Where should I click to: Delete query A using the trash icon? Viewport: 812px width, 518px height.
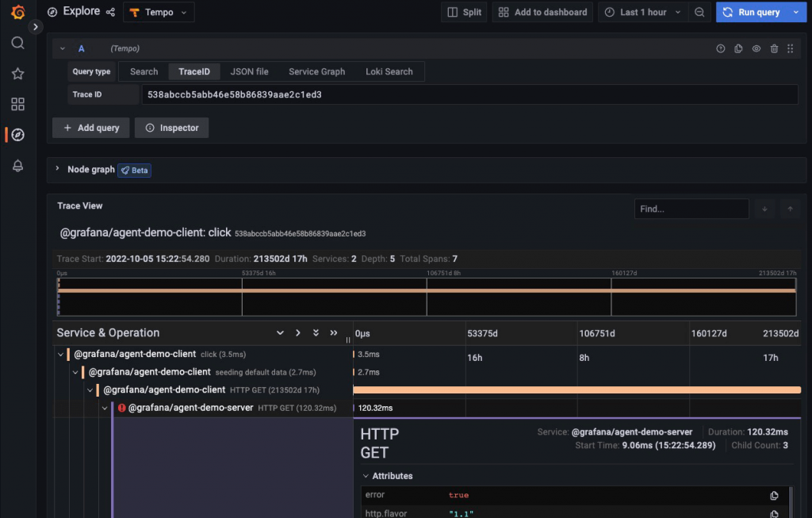point(774,48)
